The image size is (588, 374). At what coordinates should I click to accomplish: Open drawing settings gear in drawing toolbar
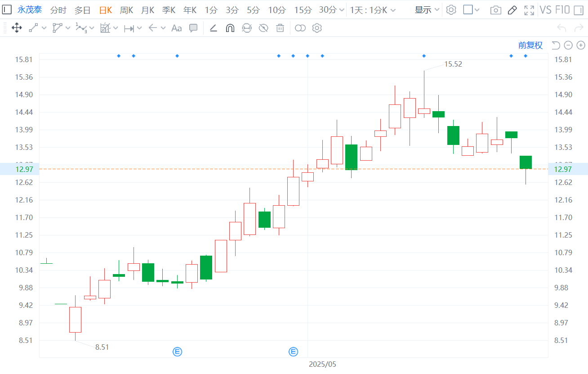tap(317, 28)
